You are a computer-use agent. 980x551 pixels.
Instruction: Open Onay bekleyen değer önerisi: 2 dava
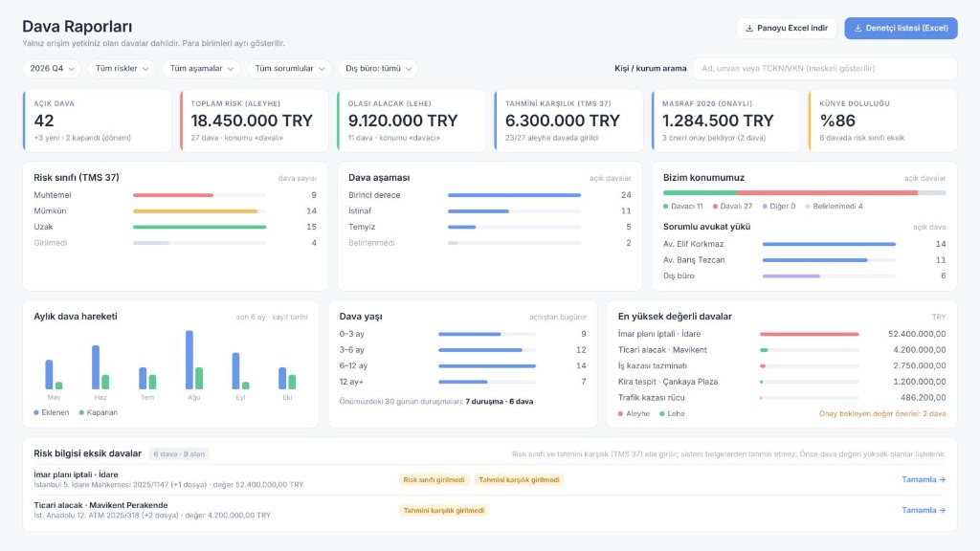pyautogui.click(x=881, y=413)
